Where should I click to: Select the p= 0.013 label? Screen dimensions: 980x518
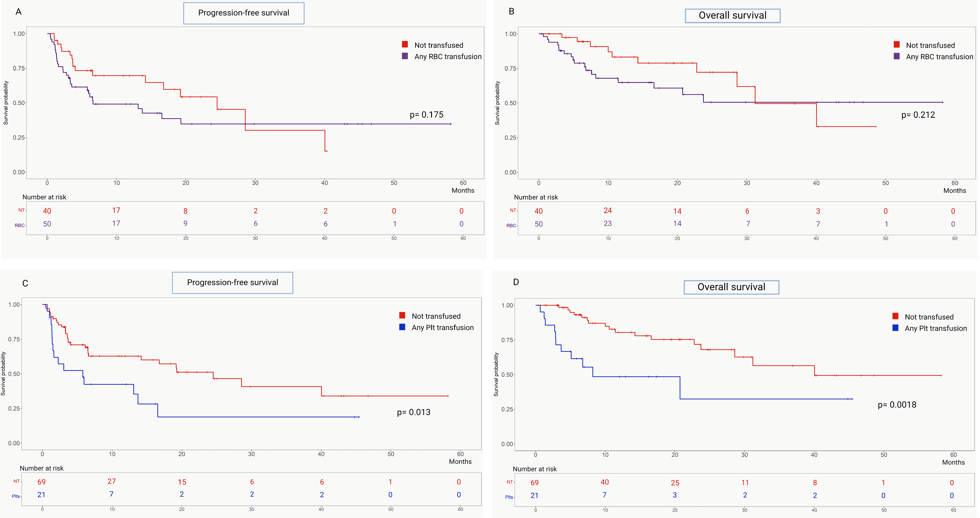(413, 412)
